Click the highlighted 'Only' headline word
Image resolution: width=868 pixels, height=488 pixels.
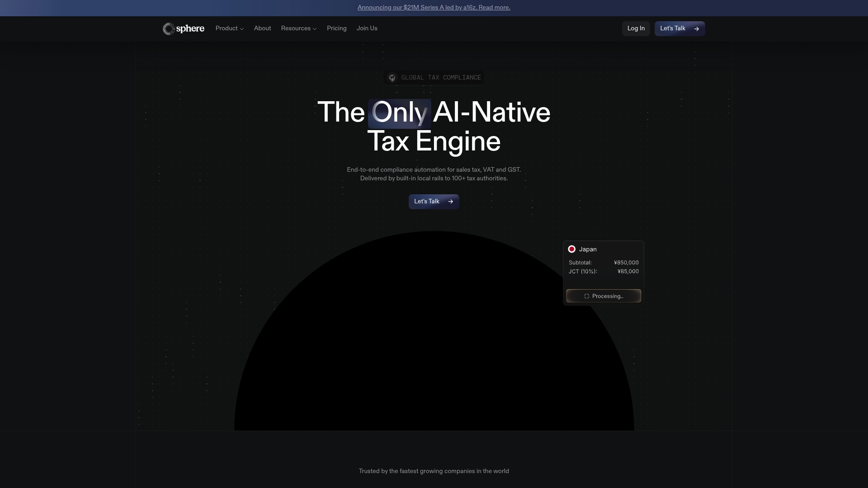[x=399, y=113]
